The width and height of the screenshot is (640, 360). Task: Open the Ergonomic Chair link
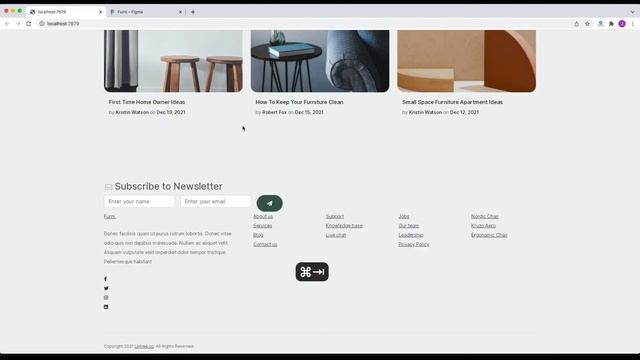(489, 235)
